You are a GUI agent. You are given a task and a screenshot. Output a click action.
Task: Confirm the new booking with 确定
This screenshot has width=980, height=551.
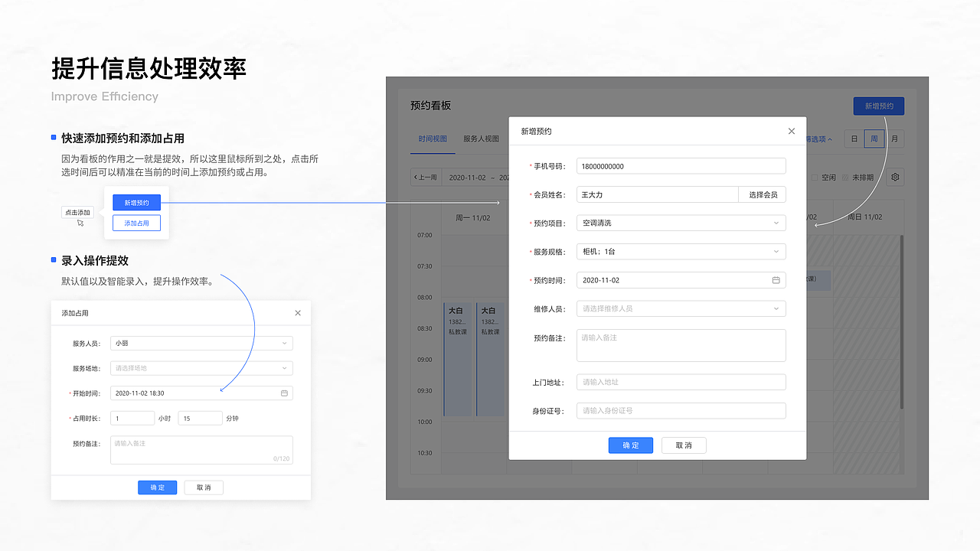coord(630,445)
